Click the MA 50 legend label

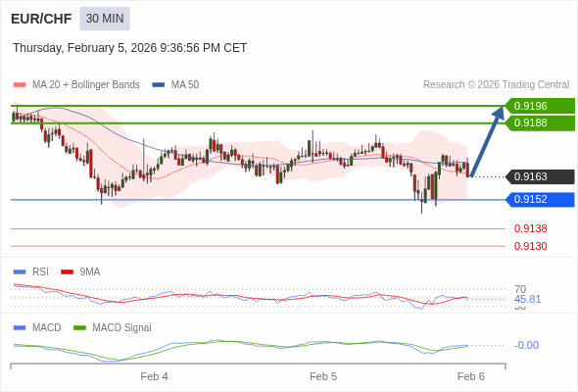(x=185, y=85)
